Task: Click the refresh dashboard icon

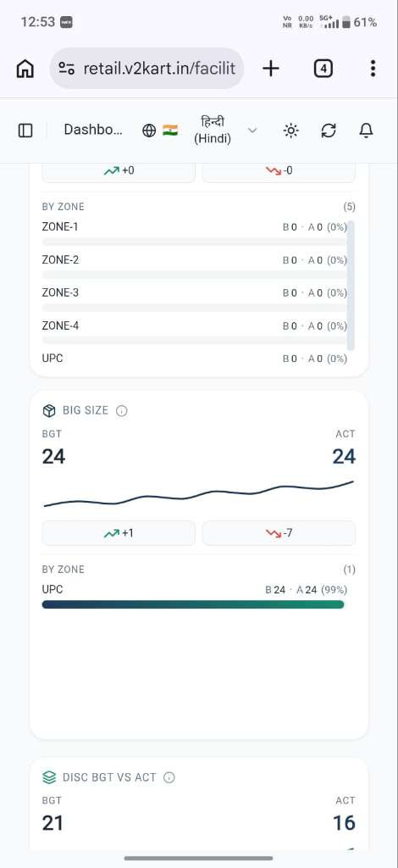Action: [329, 131]
